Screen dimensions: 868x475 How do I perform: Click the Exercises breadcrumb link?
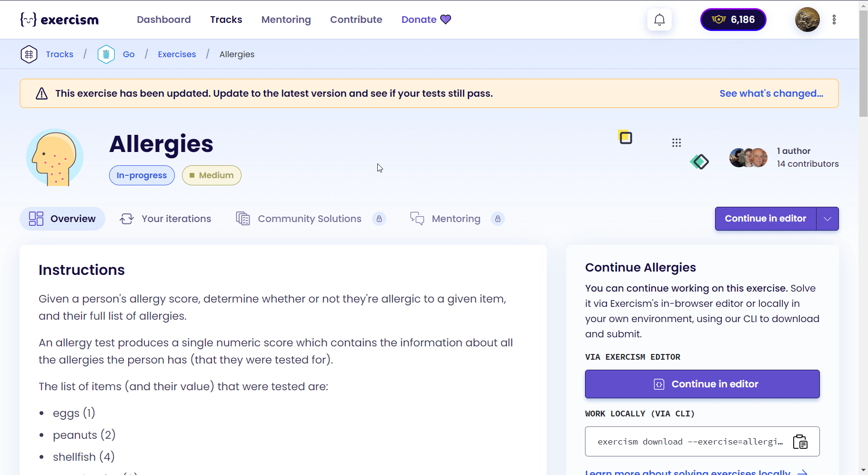(177, 54)
